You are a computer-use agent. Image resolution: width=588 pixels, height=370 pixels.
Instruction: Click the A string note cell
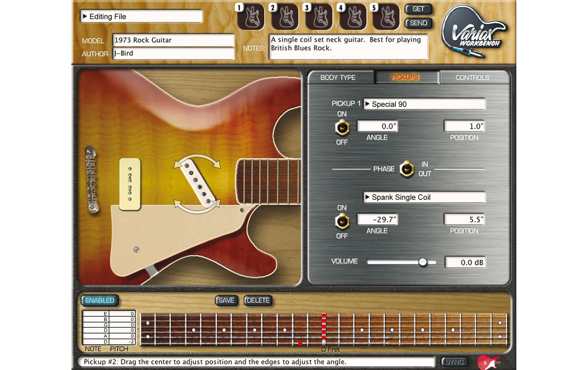tap(96, 336)
